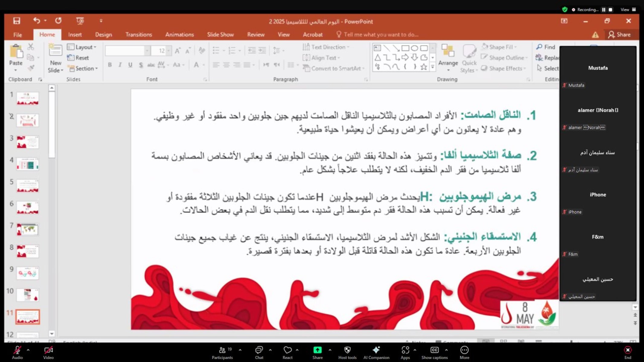644x362 pixels.
Task: Click slide panel scrollbar down arrow
Action: point(52,334)
